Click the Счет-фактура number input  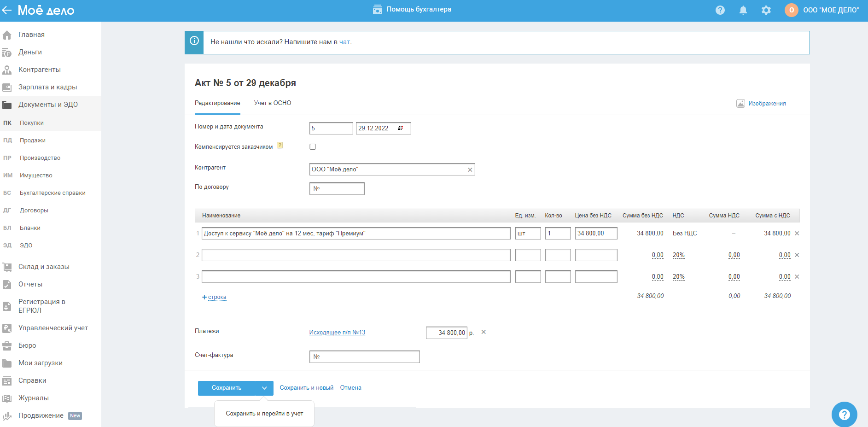point(364,357)
